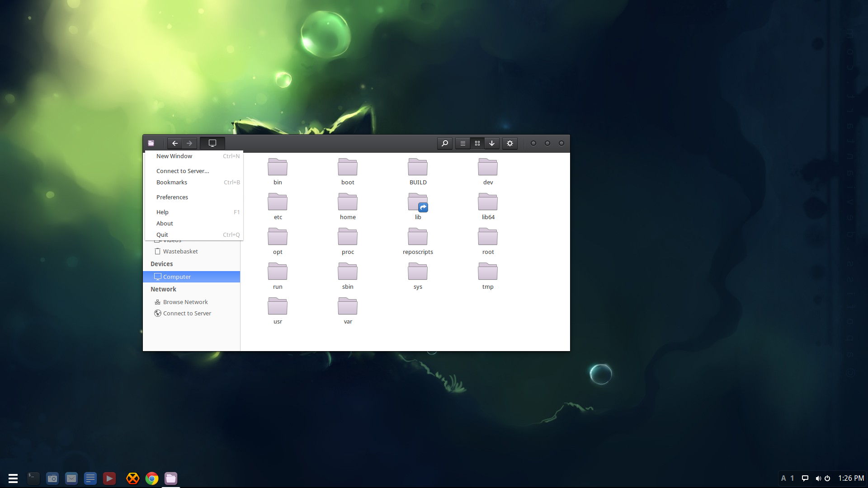Open the panel main menu hamburger
This screenshot has height=488, width=868.
13,478
